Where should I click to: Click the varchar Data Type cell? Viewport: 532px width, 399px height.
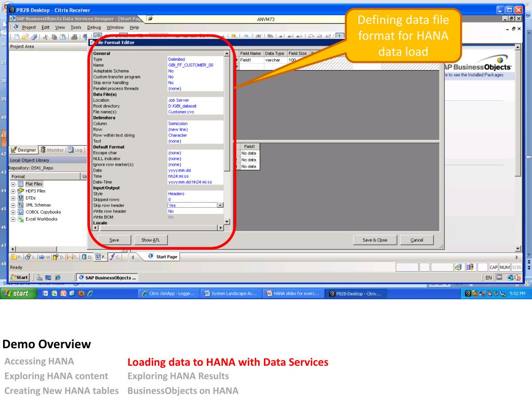click(x=275, y=60)
